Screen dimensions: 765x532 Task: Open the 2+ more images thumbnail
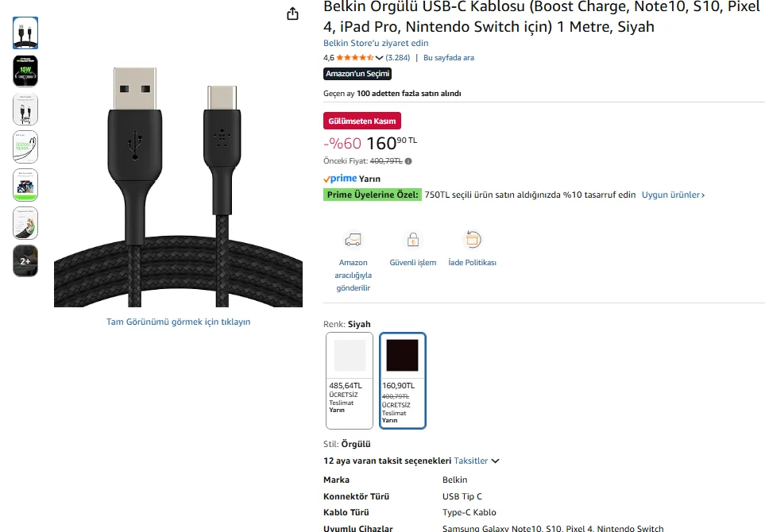(25, 261)
